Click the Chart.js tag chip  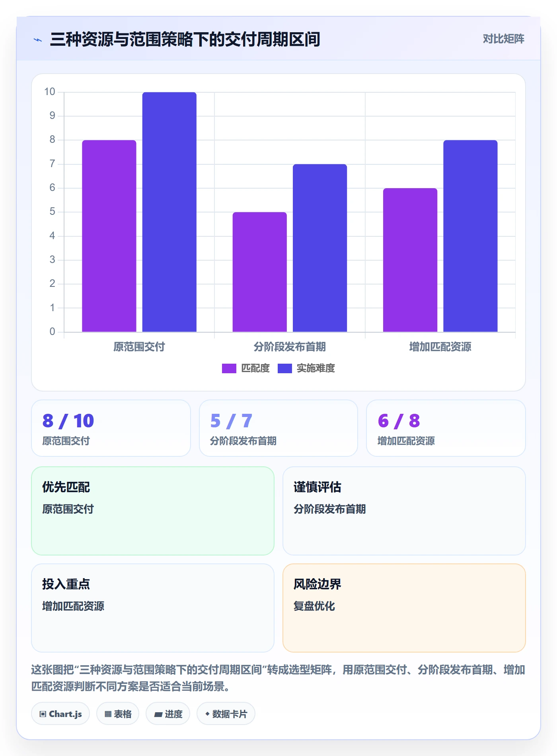(x=60, y=714)
